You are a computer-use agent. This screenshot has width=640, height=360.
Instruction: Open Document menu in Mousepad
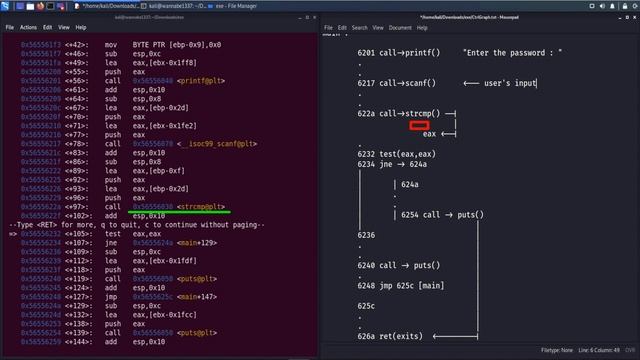[400, 28]
